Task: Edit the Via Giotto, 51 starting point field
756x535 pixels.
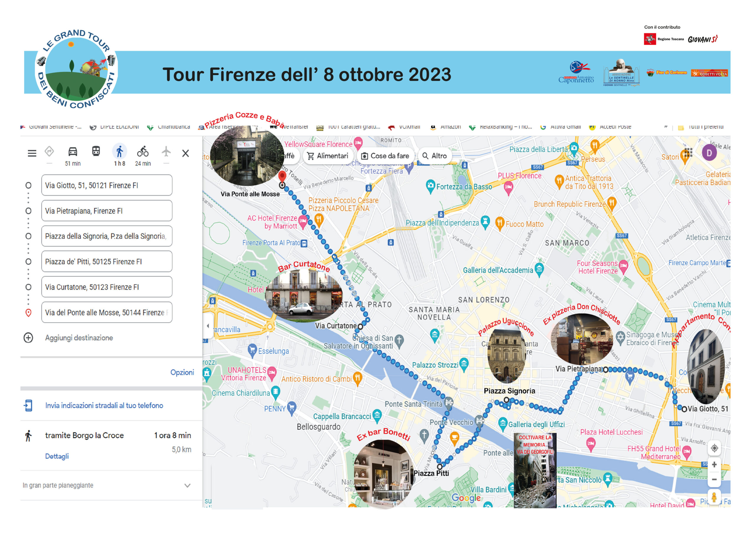Action: coord(107,185)
